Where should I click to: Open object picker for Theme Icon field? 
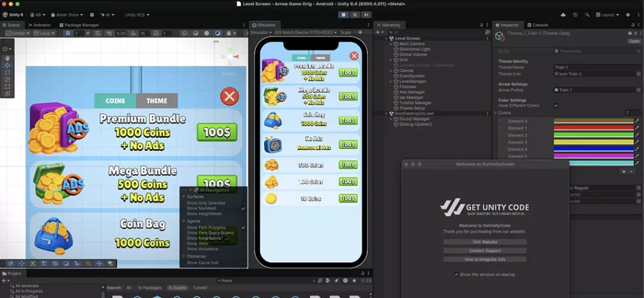tap(639, 74)
